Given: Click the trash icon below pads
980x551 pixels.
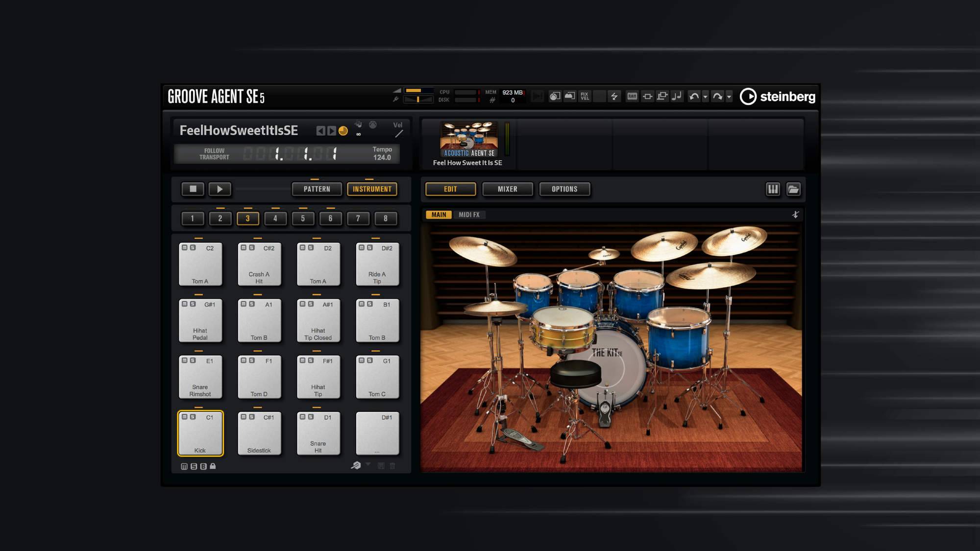Looking at the screenshot, I should pos(392,466).
